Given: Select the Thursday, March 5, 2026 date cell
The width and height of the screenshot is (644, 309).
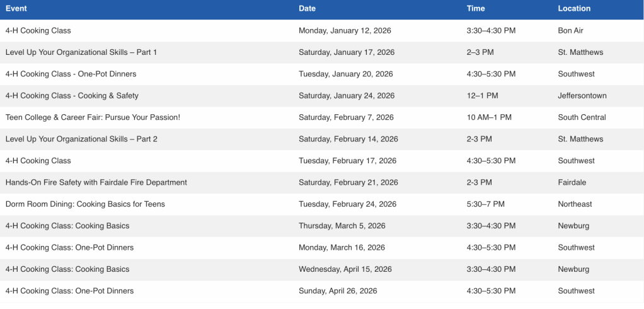Looking at the screenshot, I should click(342, 226).
